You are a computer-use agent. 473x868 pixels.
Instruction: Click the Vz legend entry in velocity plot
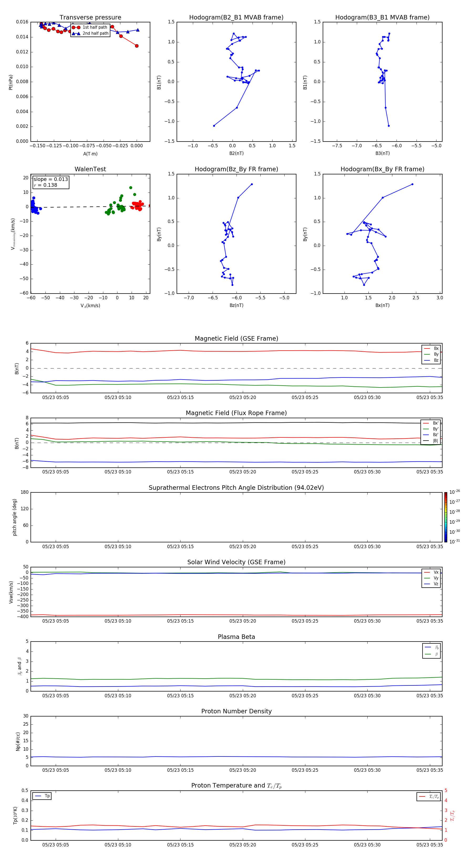pyautogui.click(x=431, y=584)
